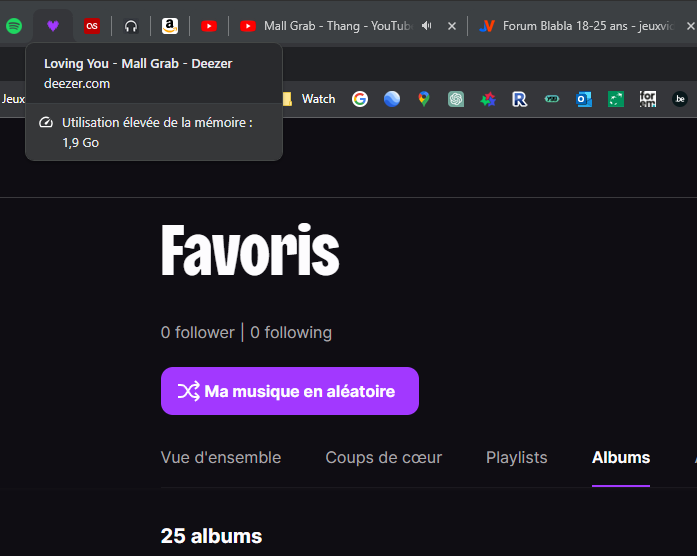Open the Watch bookmarks folder

coord(309,99)
